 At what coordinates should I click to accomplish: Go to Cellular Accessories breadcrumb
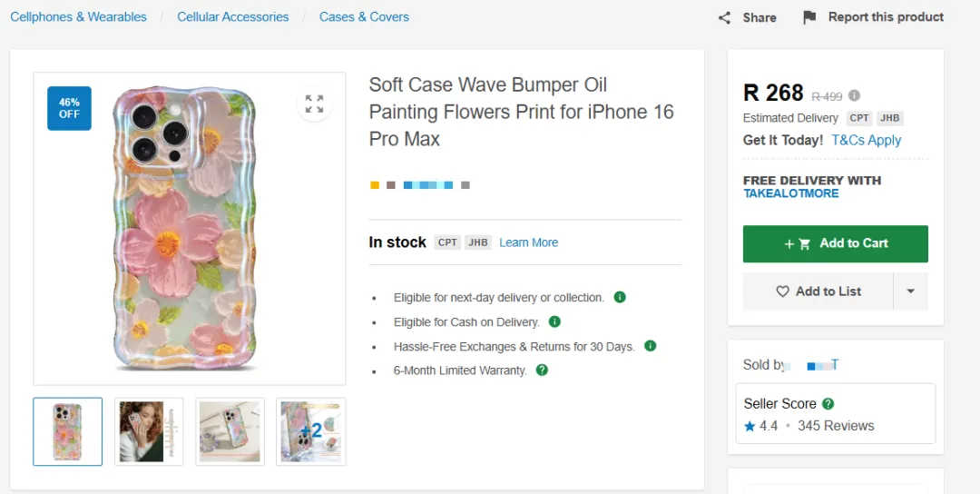(233, 17)
